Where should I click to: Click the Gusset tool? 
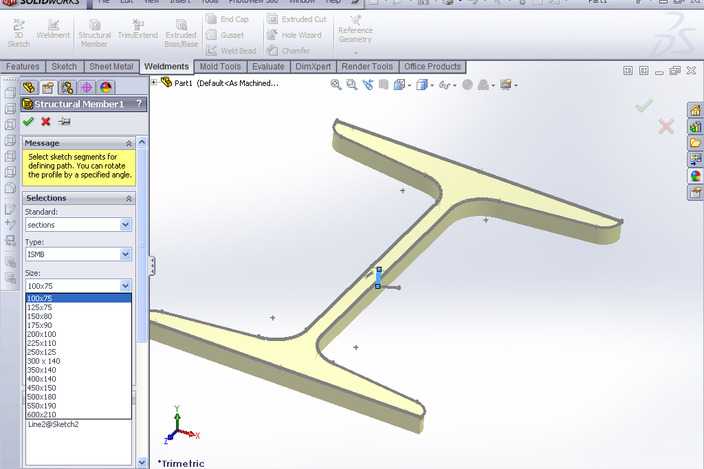[225, 35]
